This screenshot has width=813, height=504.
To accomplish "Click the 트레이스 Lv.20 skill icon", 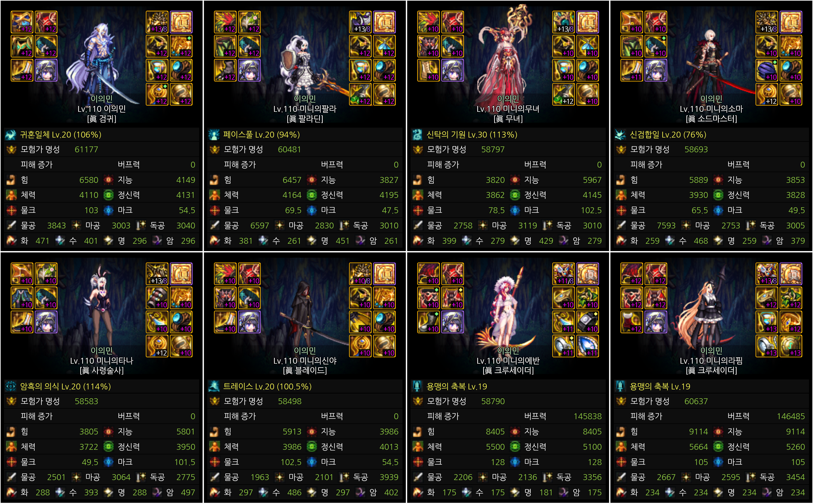I will 214,386.
